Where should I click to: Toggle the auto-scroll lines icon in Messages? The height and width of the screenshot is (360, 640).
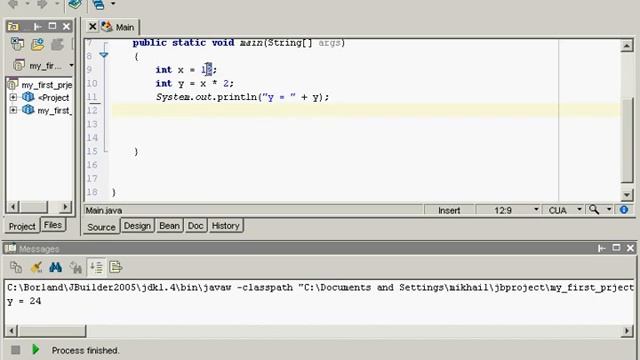tap(96, 267)
